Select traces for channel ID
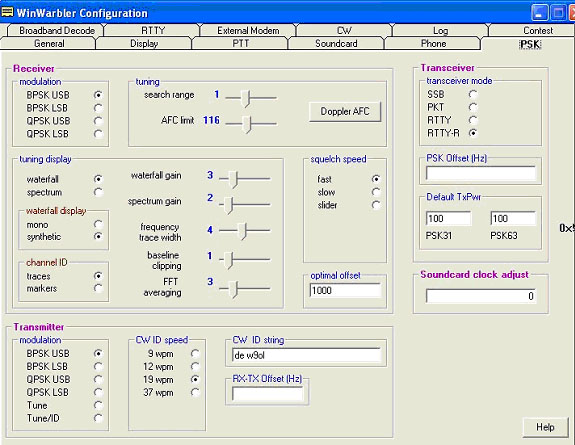Image resolution: width=575 pixels, height=445 pixels. point(98,276)
